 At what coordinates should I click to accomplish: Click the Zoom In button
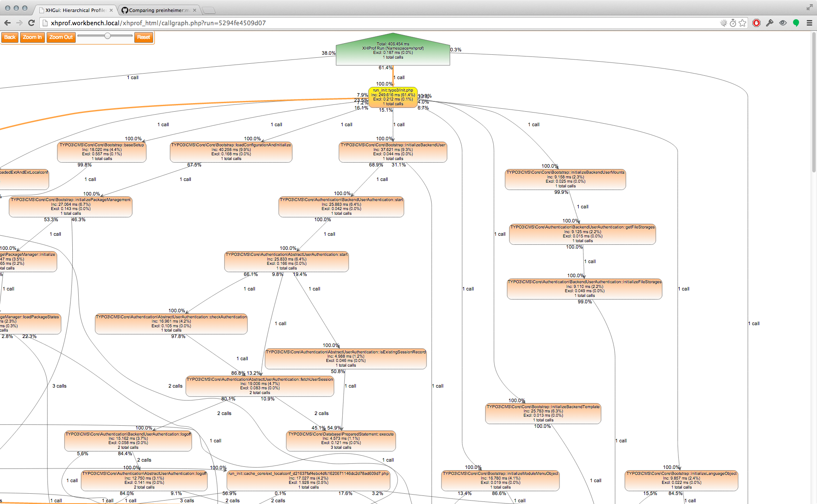[x=33, y=37]
